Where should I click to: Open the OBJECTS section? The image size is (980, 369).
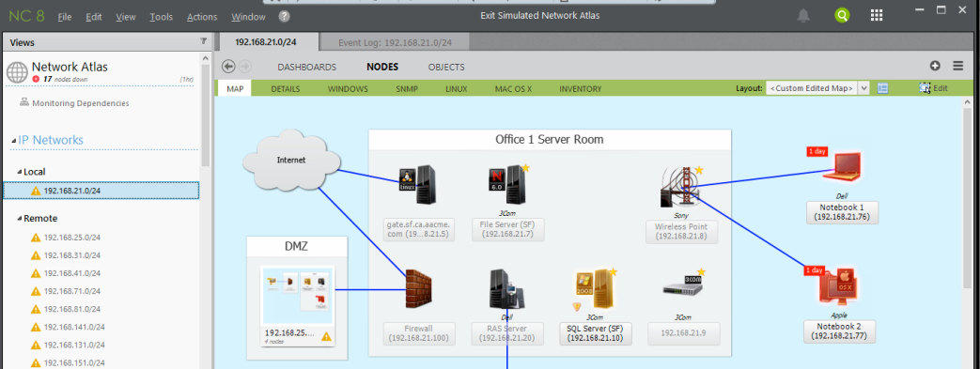[446, 67]
